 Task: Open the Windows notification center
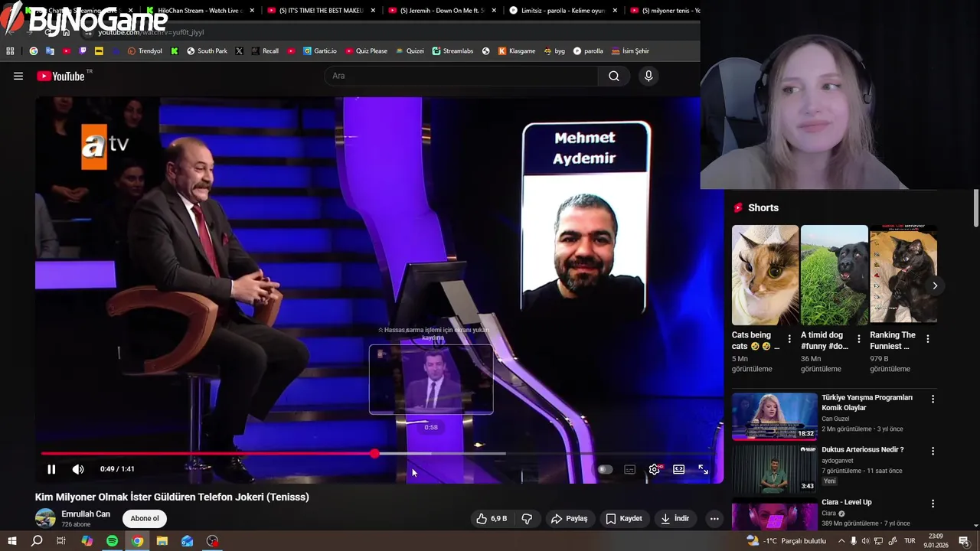point(965,541)
